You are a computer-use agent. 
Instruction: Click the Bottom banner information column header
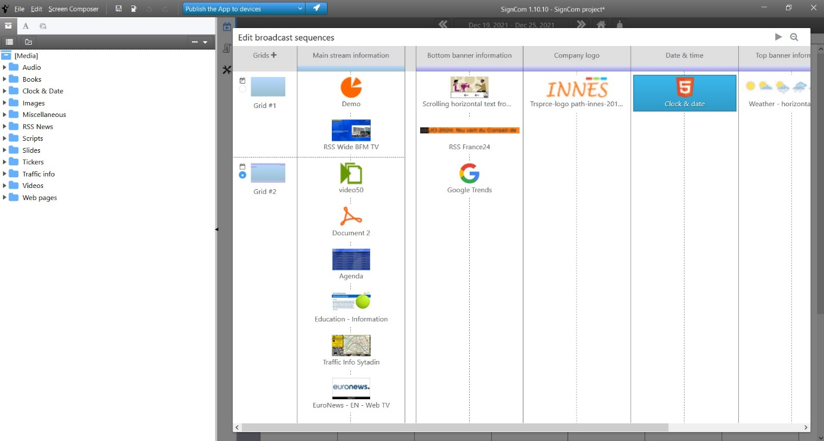coord(469,55)
